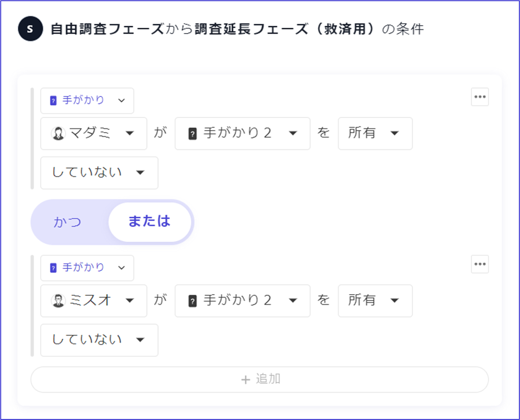The width and height of the screenshot is (520, 420).
Task: Open the ミスオ character dropdown
Action: coord(94,301)
